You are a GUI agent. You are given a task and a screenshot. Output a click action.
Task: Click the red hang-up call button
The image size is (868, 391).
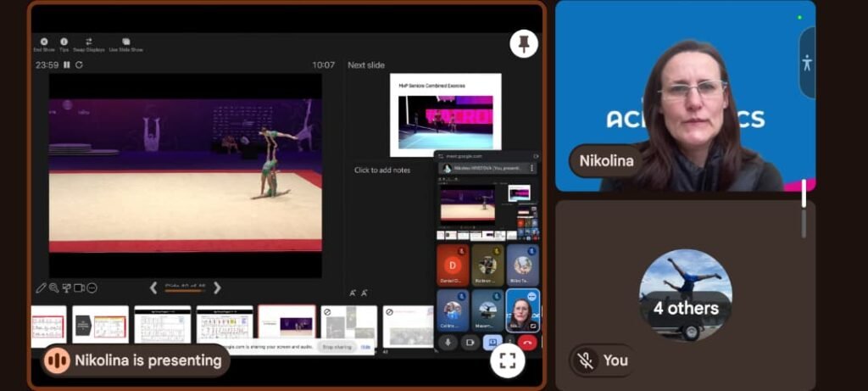[527, 342]
